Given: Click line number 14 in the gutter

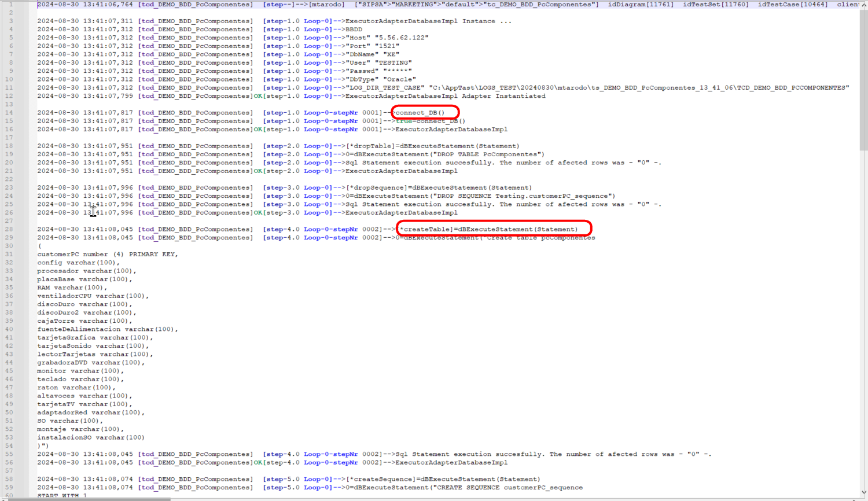Looking at the screenshot, I should point(9,113).
